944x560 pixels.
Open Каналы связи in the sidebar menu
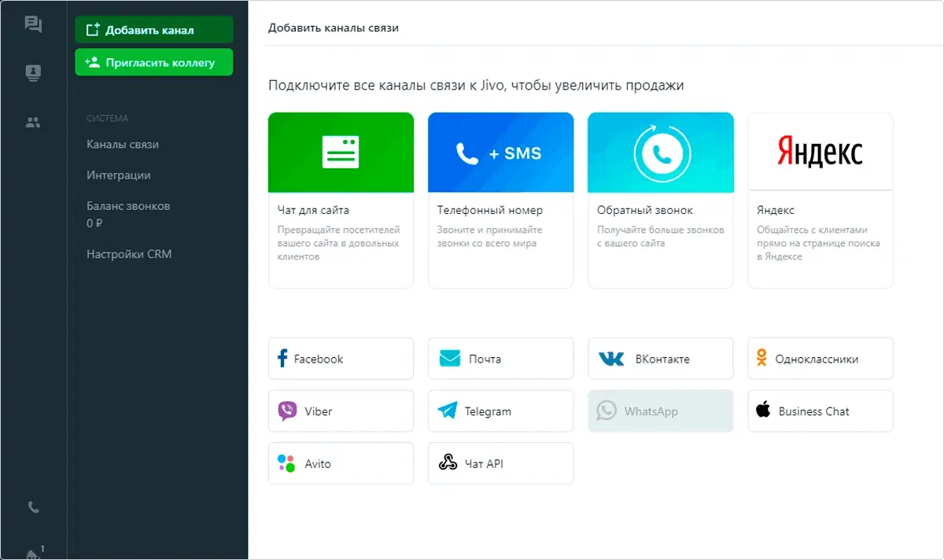(x=123, y=145)
